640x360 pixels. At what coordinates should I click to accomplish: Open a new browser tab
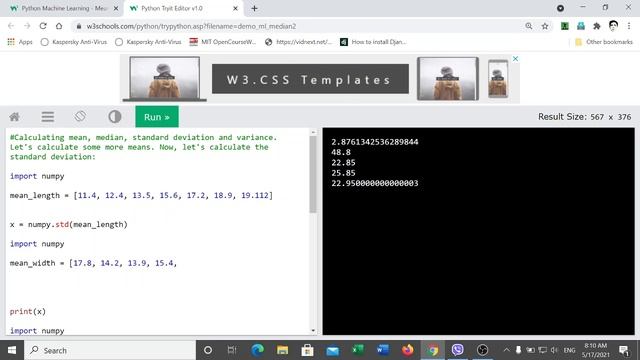click(254, 9)
